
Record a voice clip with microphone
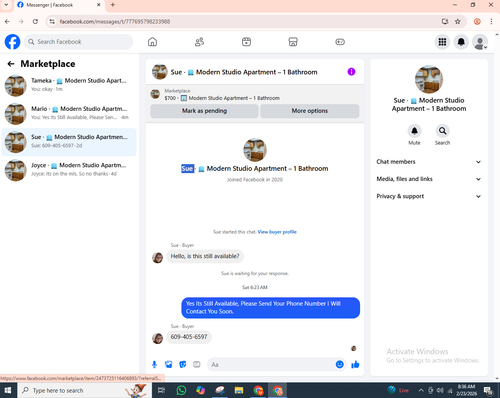point(154,364)
